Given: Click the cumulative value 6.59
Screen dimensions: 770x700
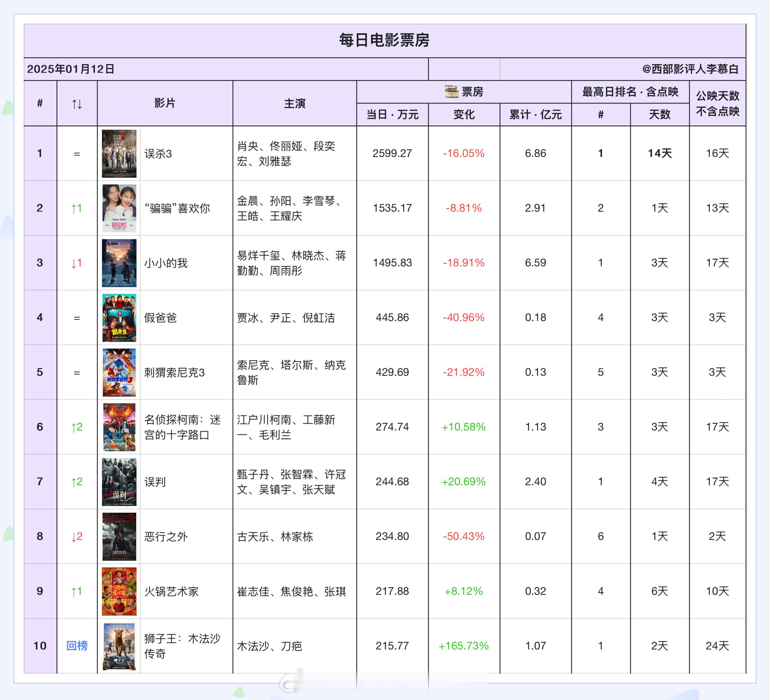Looking at the screenshot, I should pos(536,263).
